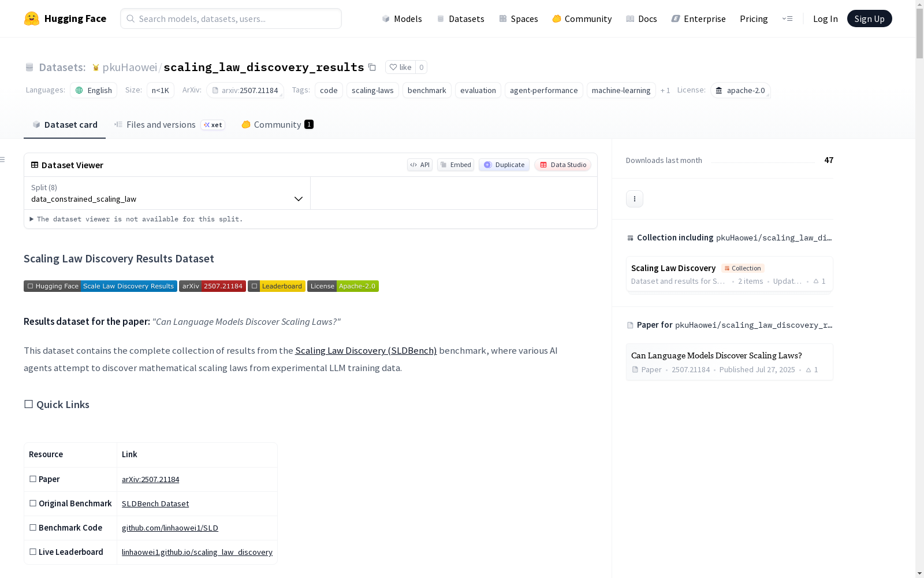Click the evaluation tag
Screen dimensions: 924x578
(x=478, y=90)
